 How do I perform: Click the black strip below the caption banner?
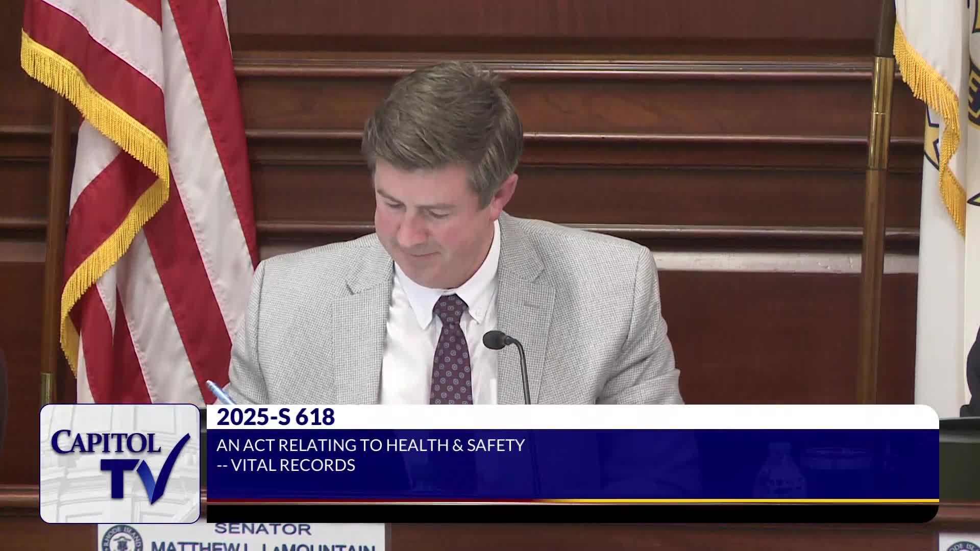[561, 513]
